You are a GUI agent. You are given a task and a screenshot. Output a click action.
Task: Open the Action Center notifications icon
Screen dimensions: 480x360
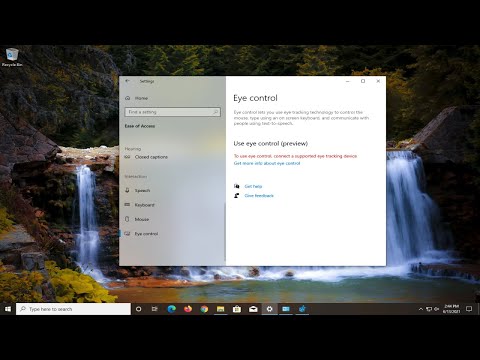469,309
